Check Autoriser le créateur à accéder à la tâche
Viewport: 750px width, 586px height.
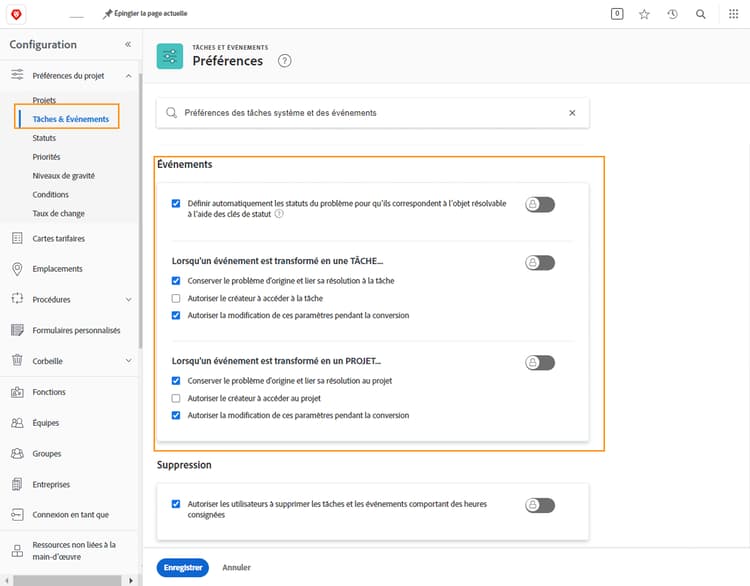[x=176, y=299]
